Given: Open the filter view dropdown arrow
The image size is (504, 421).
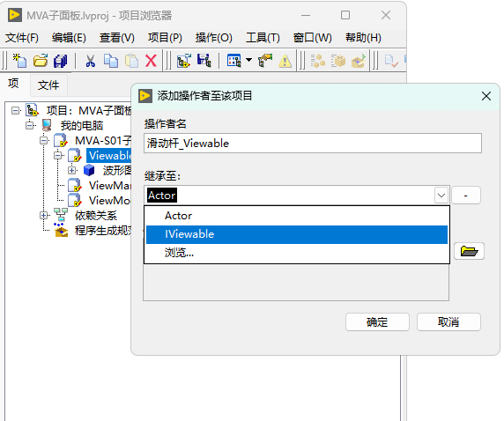Looking at the screenshot, I should tap(248, 60).
